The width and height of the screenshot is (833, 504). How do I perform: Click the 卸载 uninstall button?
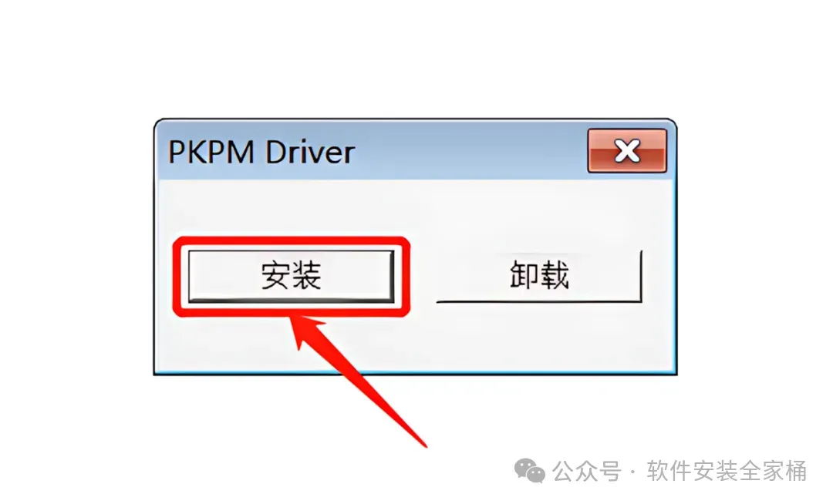click(x=539, y=276)
